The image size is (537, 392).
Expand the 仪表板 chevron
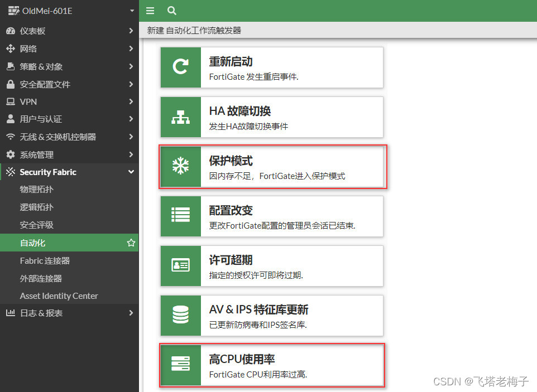[x=131, y=31]
